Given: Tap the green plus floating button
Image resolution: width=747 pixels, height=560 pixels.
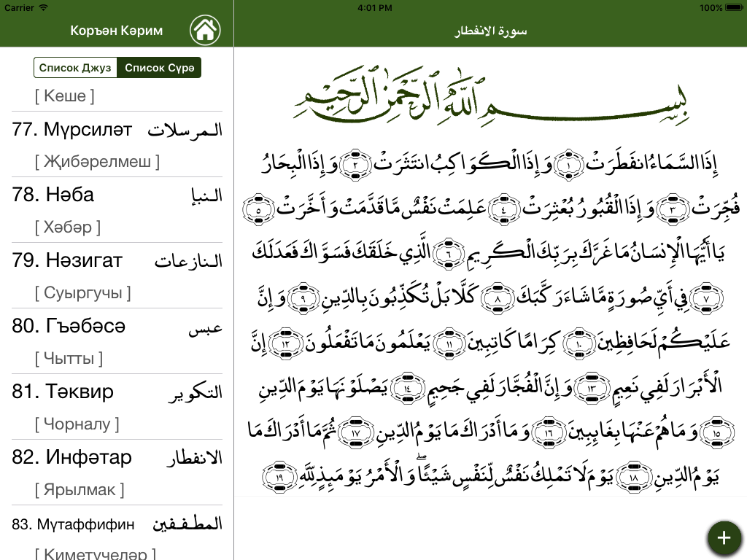Looking at the screenshot, I should tap(724, 537).
